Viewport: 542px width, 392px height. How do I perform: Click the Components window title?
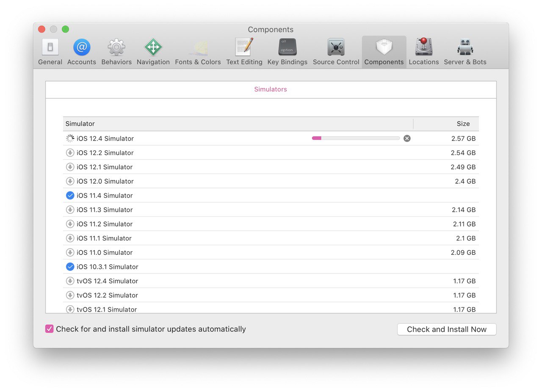point(271,30)
